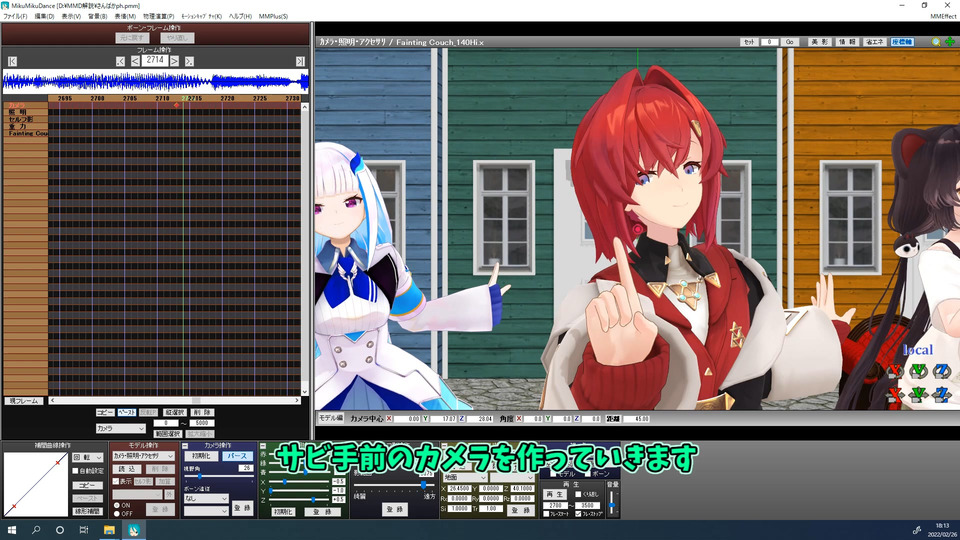Enable the くり返し loop checkbox
The width and height of the screenshot is (960, 540).
[578, 495]
